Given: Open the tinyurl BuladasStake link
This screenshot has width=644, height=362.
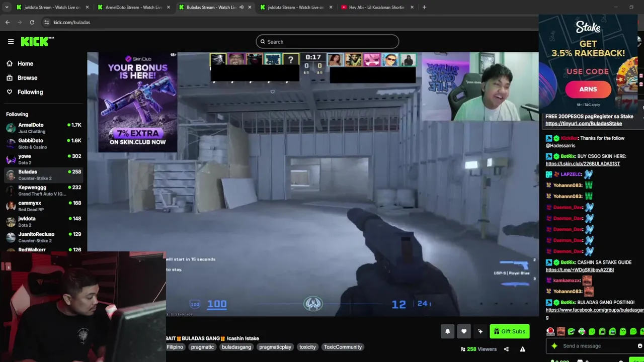Looking at the screenshot, I should click(584, 123).
